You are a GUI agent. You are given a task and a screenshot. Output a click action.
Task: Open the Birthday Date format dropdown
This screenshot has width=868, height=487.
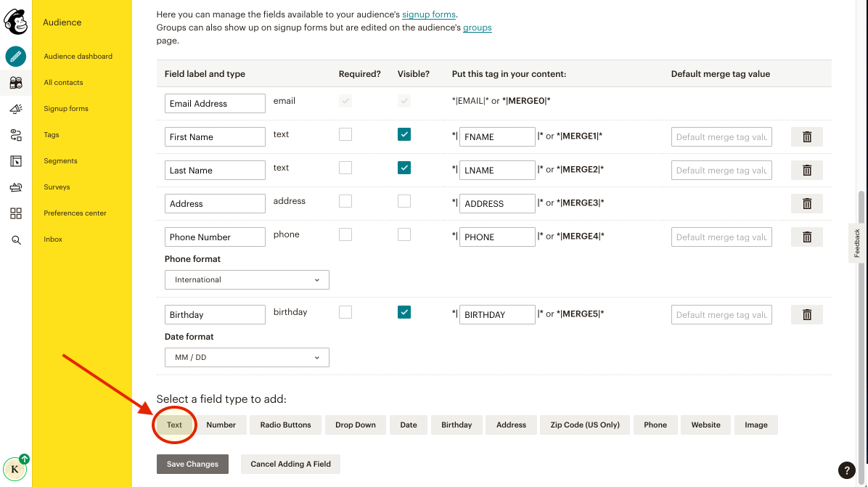click(247, 357)
